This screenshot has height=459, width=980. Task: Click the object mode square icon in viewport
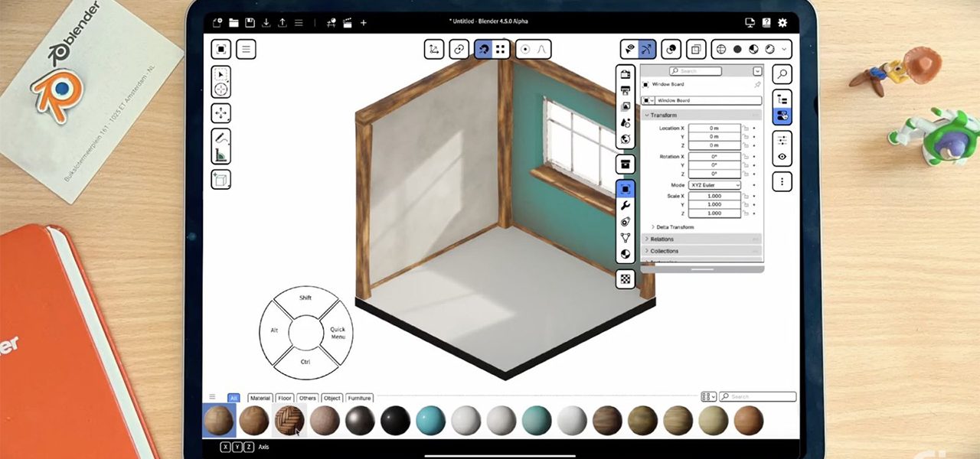pos(221,49)
